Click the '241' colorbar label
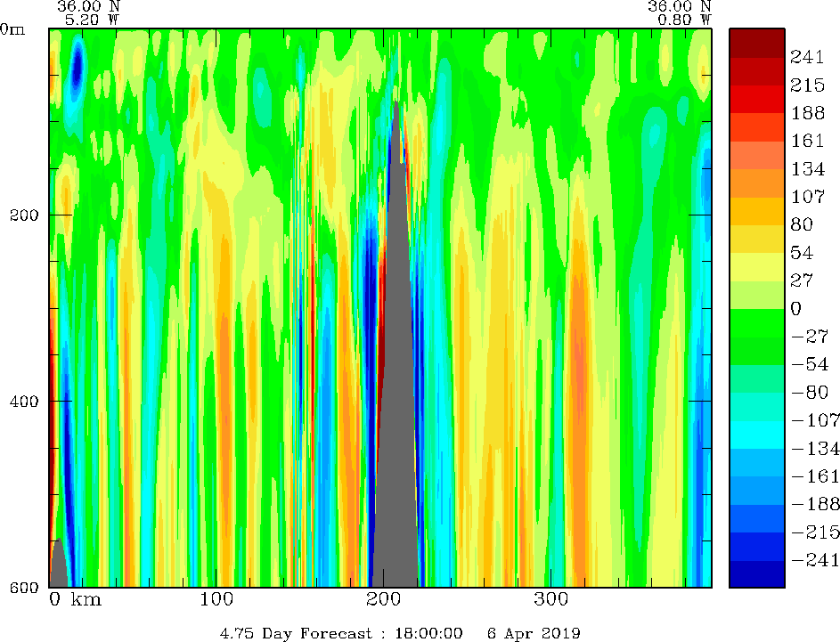 [807, 57]
